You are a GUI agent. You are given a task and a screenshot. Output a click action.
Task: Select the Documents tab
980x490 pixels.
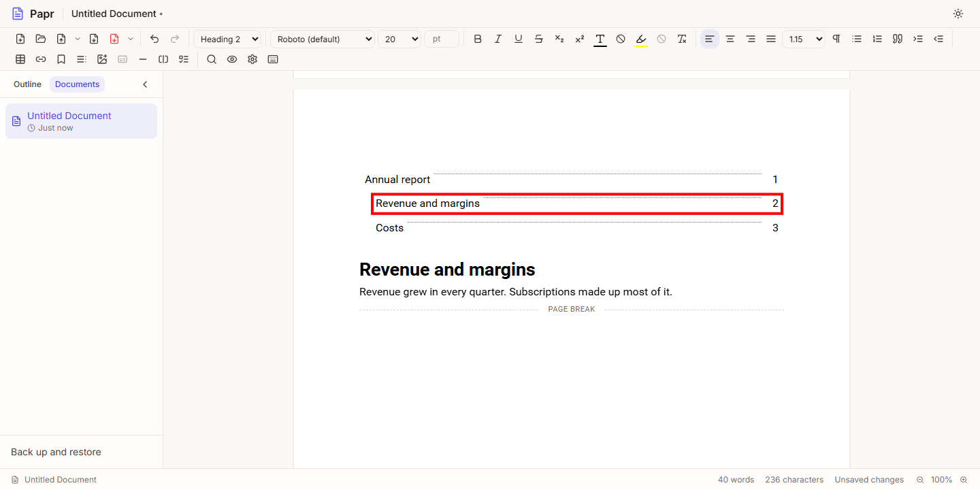(78, 84)
